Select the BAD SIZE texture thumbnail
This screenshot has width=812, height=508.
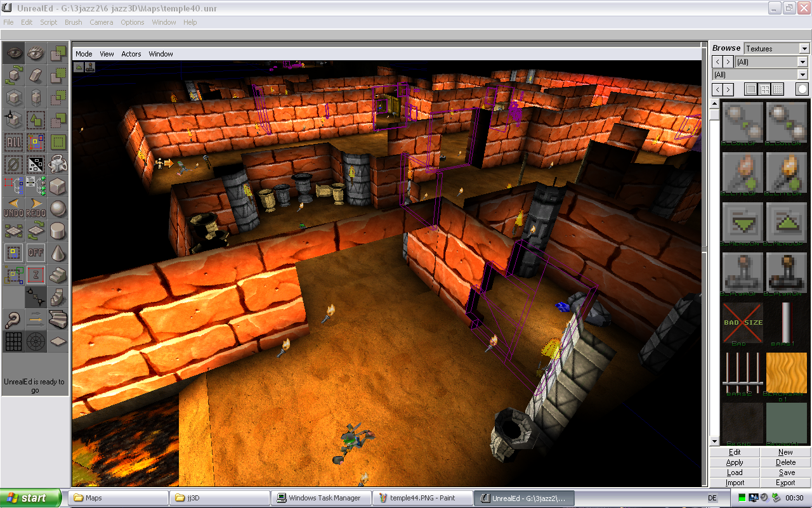[743, 323]
